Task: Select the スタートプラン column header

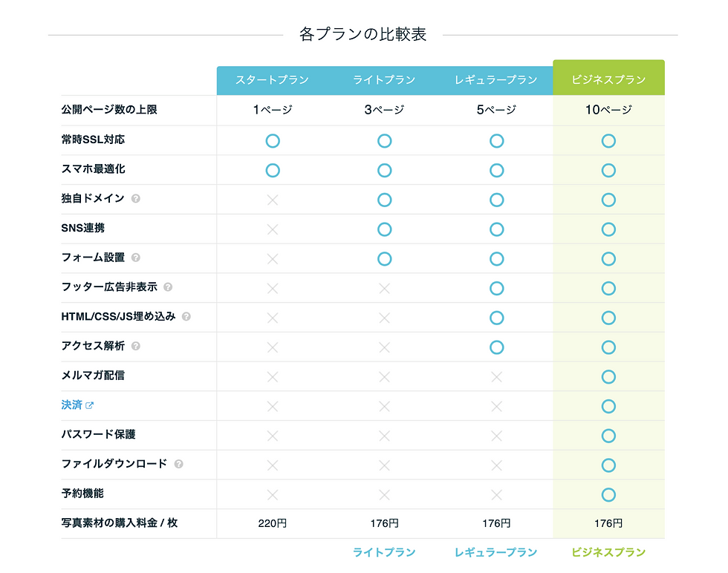Action: pos(273,80)
